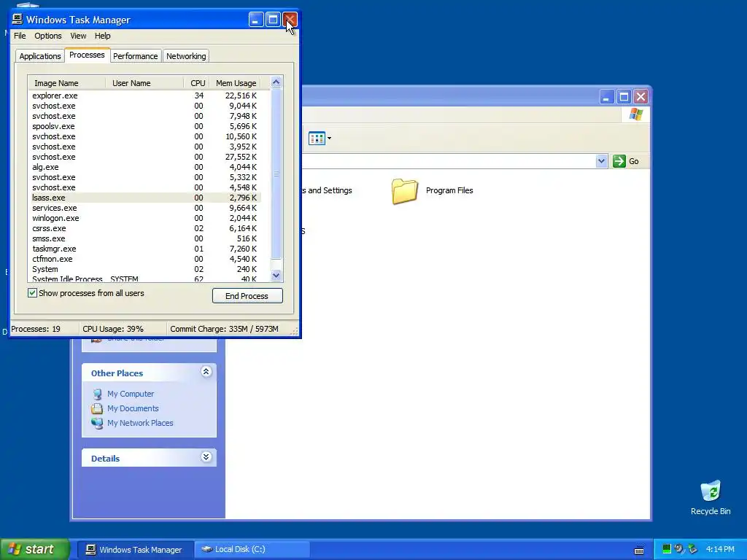This screenshot has height=560, width=747.
Task: Select the Program Files folder icon
Action: (x=404, y=191)
